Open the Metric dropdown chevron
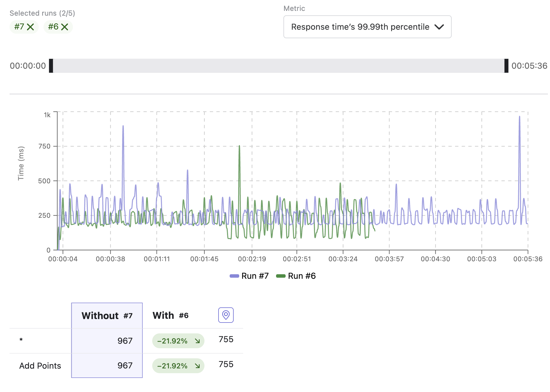Viewport: 550px width, 392px height. pyautogui.click(x=439, y=27)
